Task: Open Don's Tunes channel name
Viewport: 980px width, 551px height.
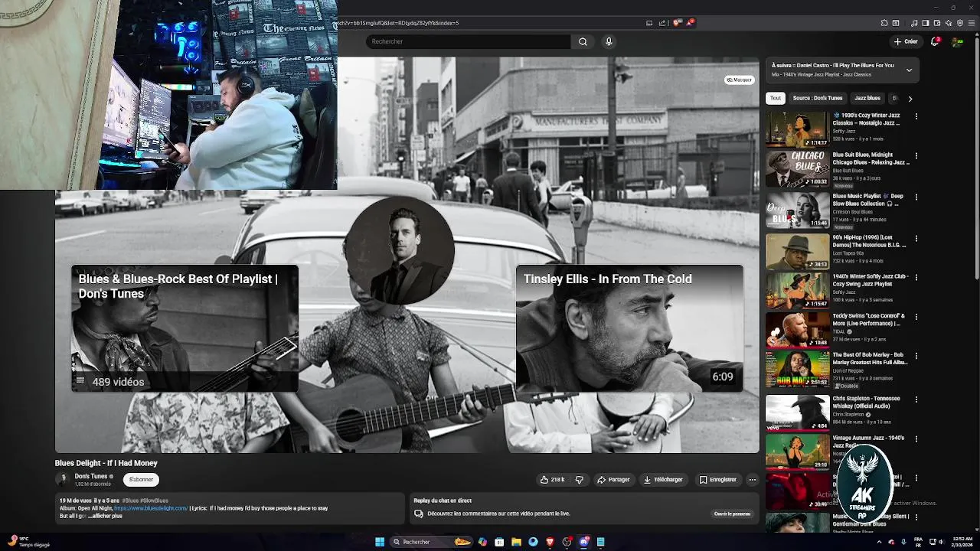Action: 90,476
